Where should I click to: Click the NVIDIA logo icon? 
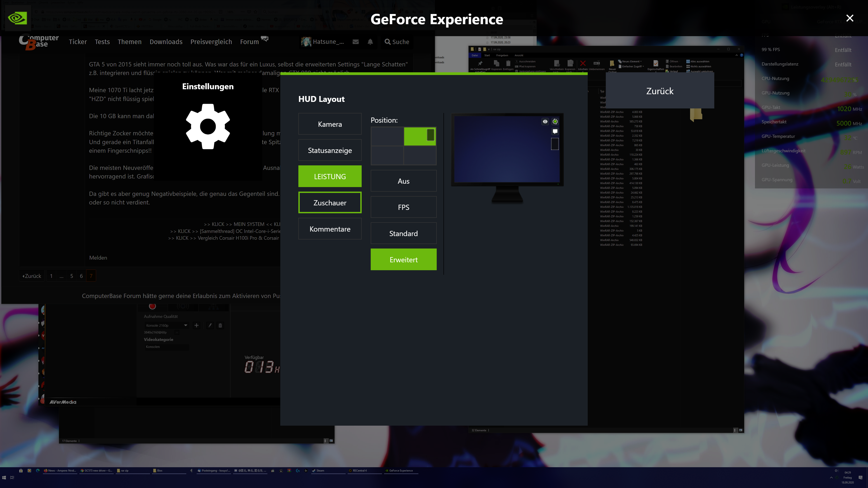coord(17,18)
